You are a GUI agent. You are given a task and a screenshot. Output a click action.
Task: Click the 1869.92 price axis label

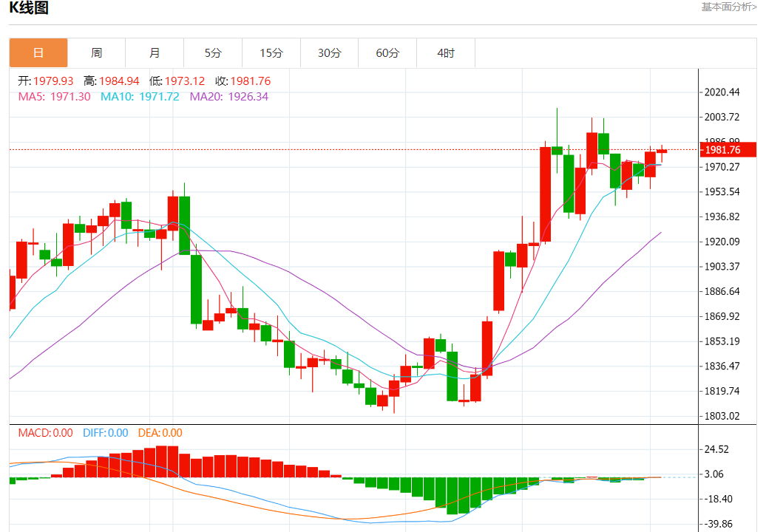pyautogui.click(x=722, y=316)
